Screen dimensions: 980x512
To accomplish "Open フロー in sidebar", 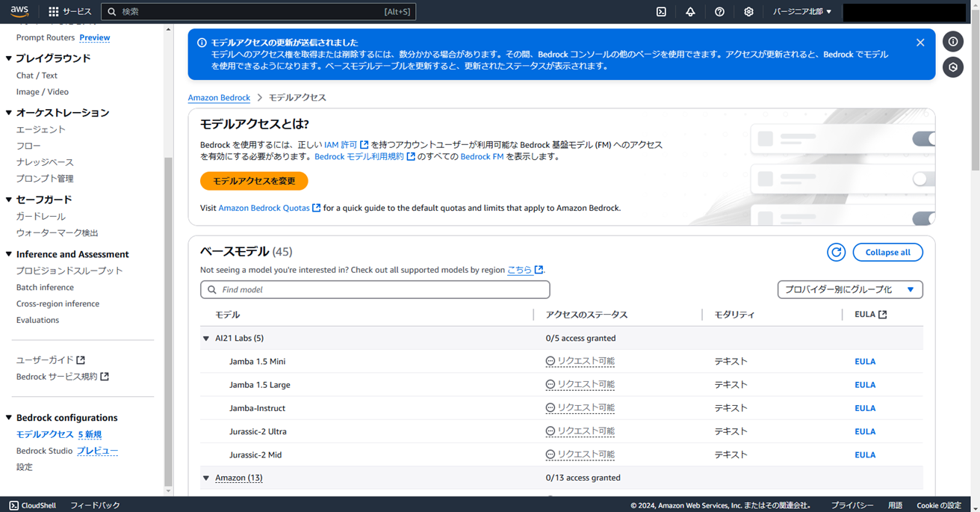I will tap(28, 146).
